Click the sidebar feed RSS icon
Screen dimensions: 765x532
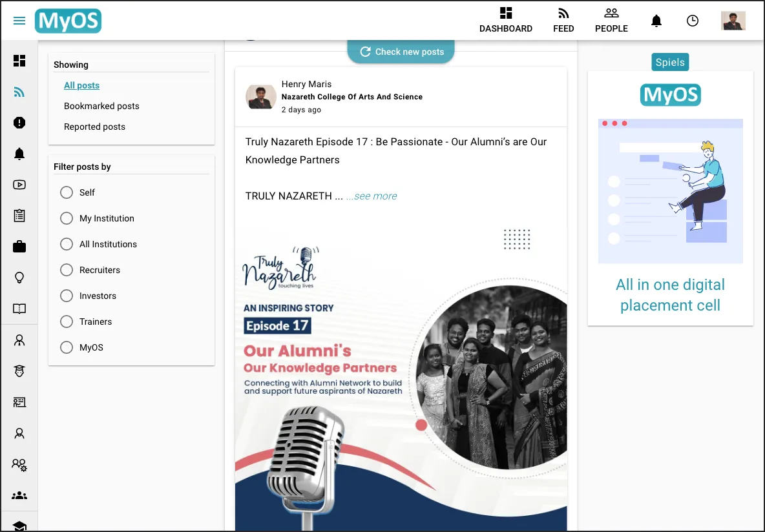19,92
